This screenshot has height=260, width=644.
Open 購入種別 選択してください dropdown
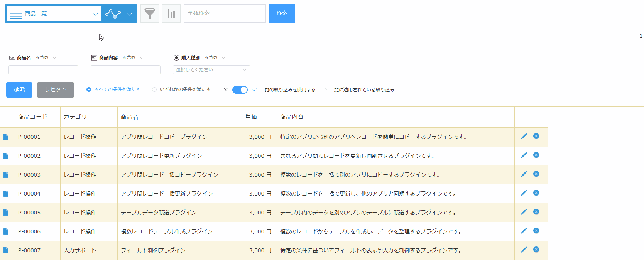click(x=211, y=70)
